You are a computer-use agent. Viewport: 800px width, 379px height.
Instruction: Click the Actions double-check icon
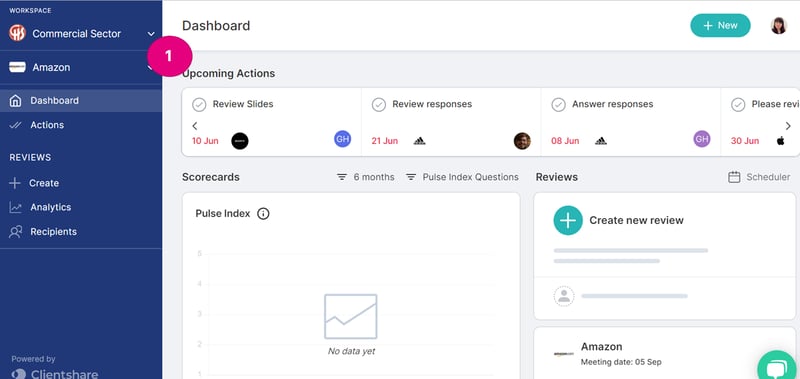[x=15, y=125]
